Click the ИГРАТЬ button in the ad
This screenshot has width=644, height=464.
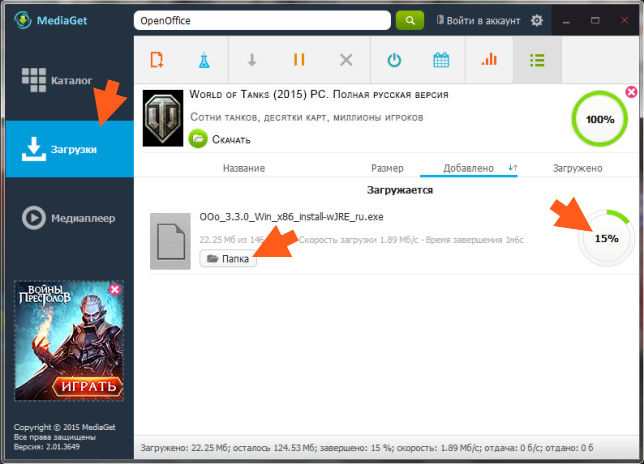tap(88, 386)
